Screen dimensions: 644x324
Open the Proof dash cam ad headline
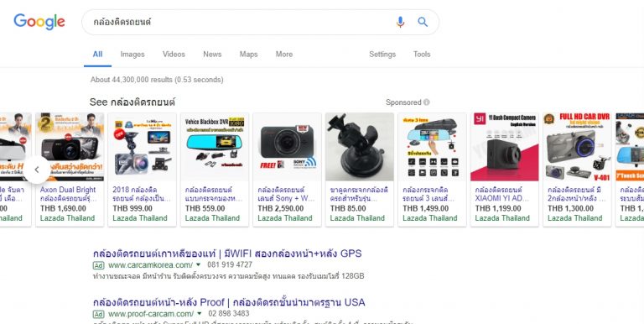[229, 303]
